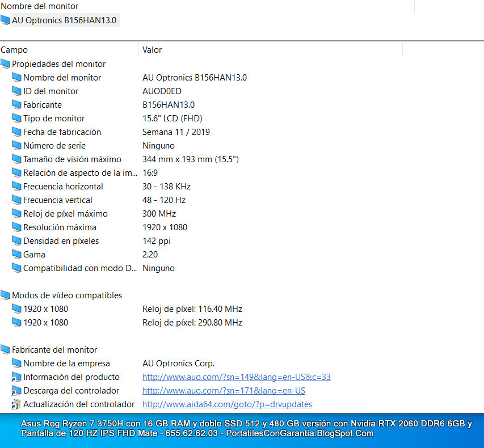Image resolution: width=484 pixels, height=448 pixels.
Task: Click the 16:9 aspect ratio value
Action: pos(150,172)
